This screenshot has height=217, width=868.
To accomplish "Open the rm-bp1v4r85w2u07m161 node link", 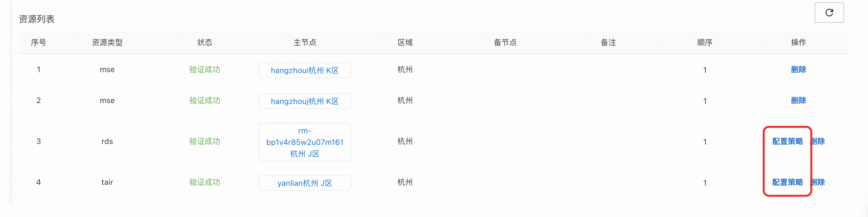I will [305, 142].
